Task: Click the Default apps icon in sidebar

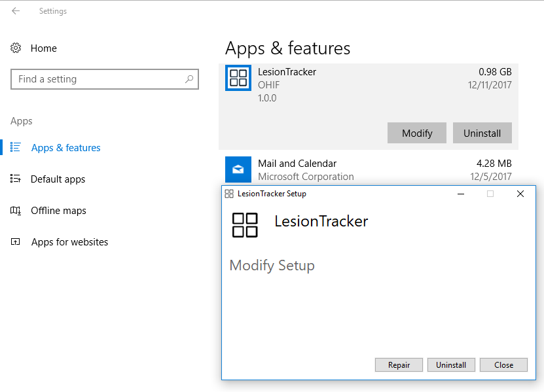Action: coord(16,179)
